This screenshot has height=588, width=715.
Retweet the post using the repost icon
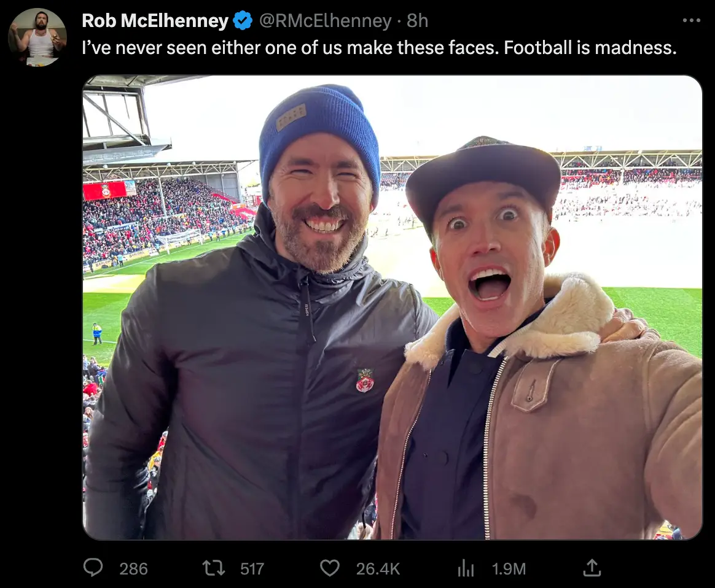point(214,568)
